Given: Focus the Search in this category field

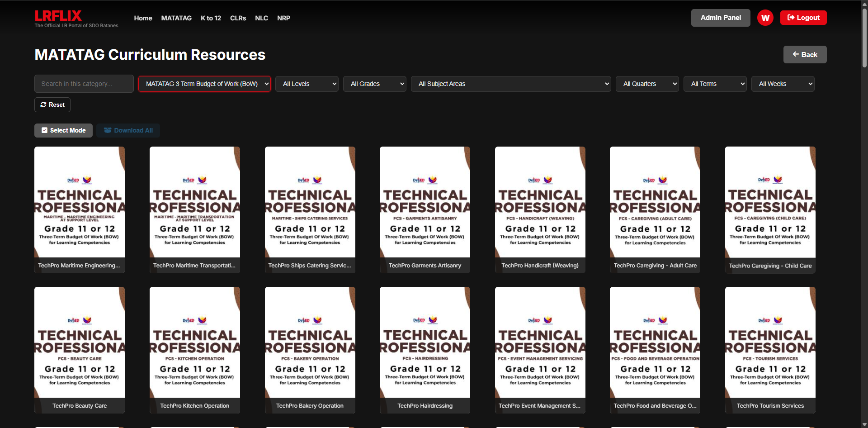Looking at the screenshot, I should point(84,84).
